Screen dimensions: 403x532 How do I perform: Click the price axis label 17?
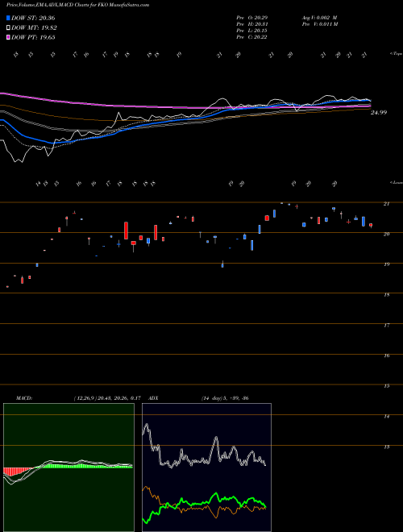pyautogui.click(x=386, y=325)
